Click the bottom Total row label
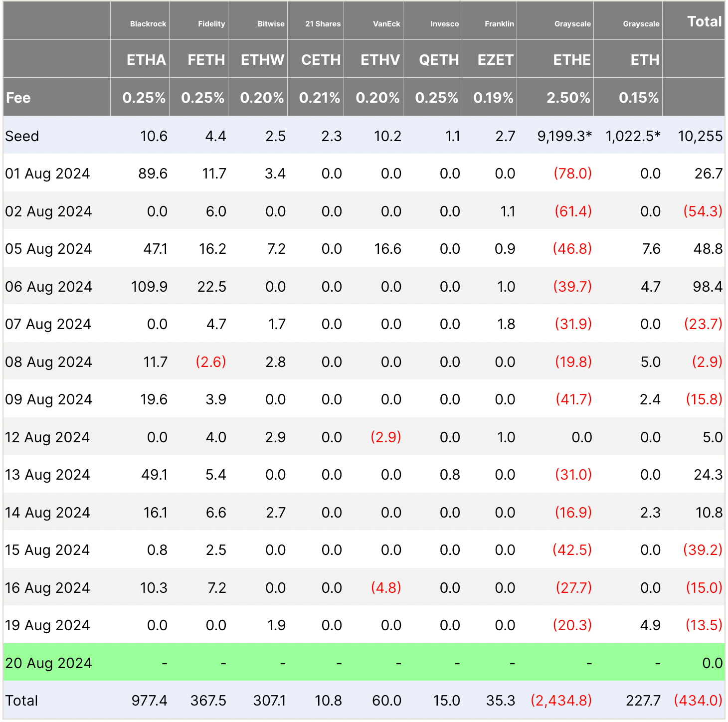 pyautogui.click(x=21, y=701)
